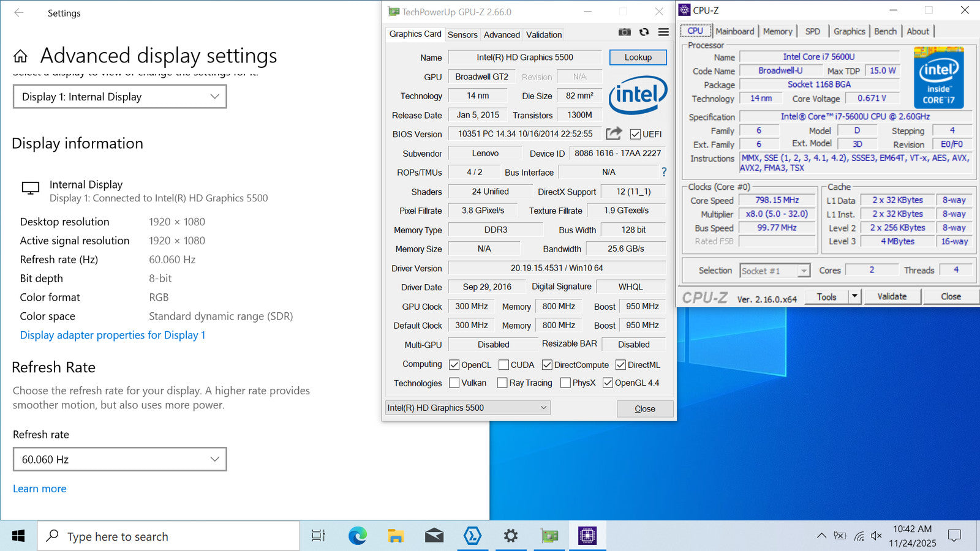Viewport: 980px width, 551px height.
Task: Switch to the Mainboard tab in CPU-Z
Action: pos(734,31)
